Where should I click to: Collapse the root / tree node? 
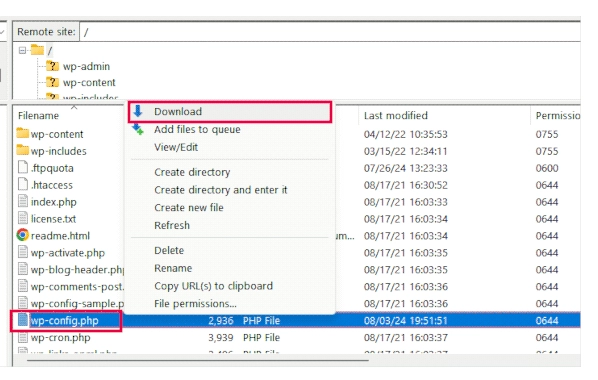pos(22,50)
